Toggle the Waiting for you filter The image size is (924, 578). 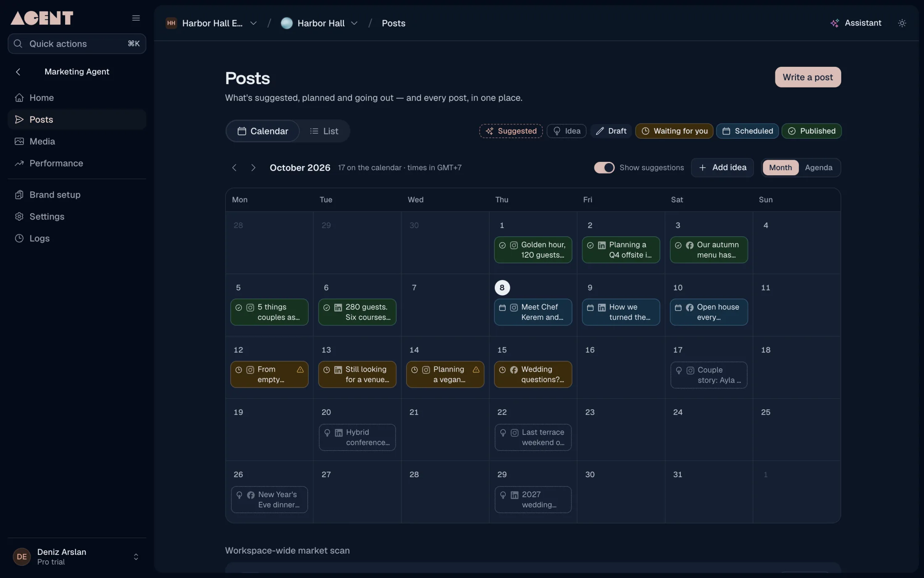tap(674, 131)
